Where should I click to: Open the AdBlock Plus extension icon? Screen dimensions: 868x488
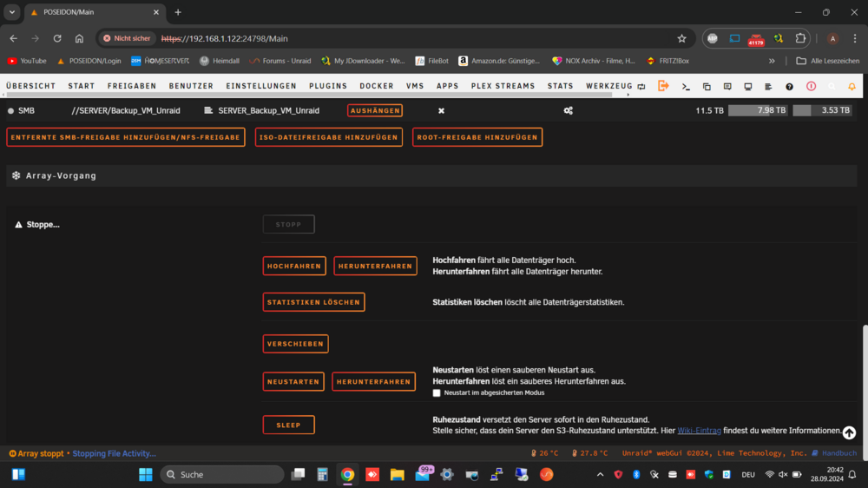(713, 38)
